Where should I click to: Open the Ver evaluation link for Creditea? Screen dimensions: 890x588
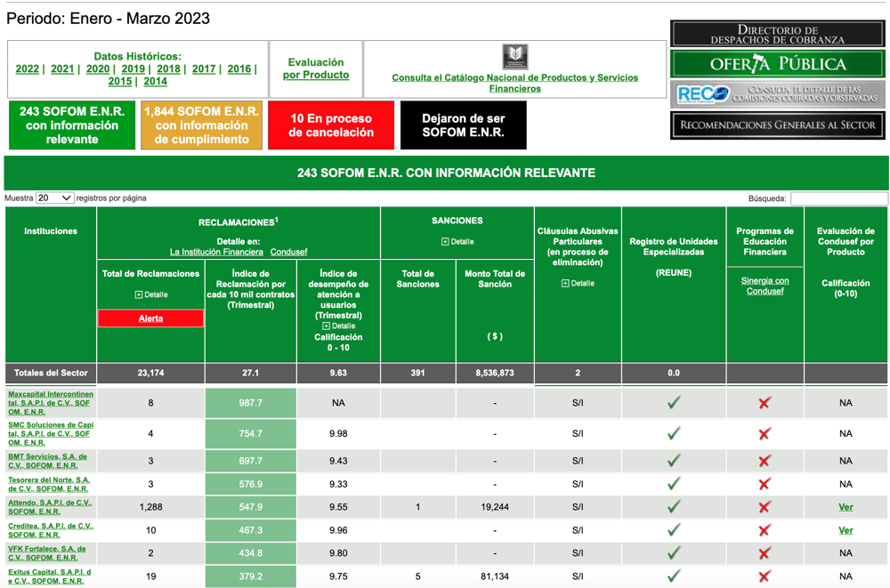pos(845,530)
